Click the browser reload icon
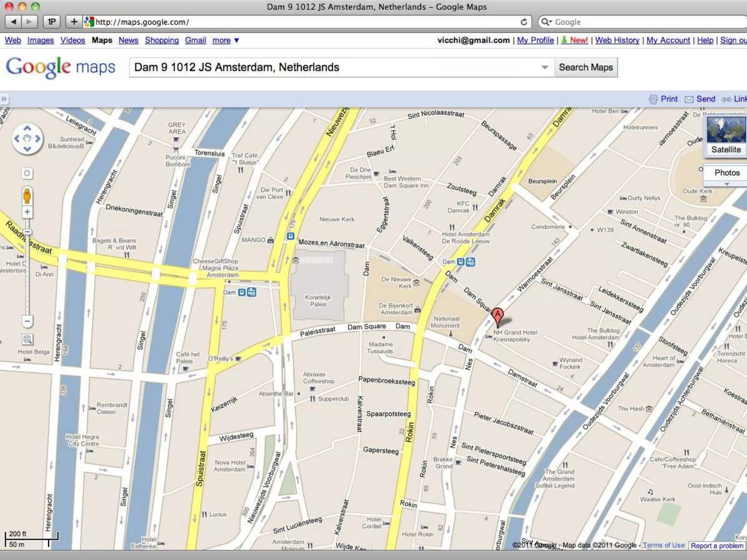The width and height of the screenshot is (747, 560). click(x=524, y=22)
